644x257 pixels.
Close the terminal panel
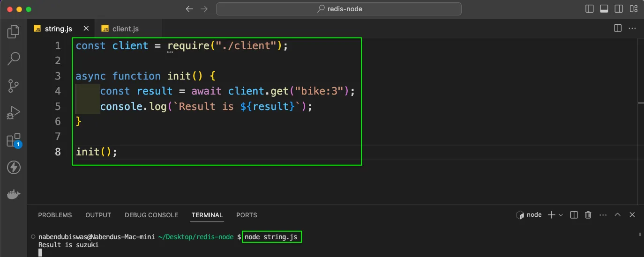[x=632, y=215]
